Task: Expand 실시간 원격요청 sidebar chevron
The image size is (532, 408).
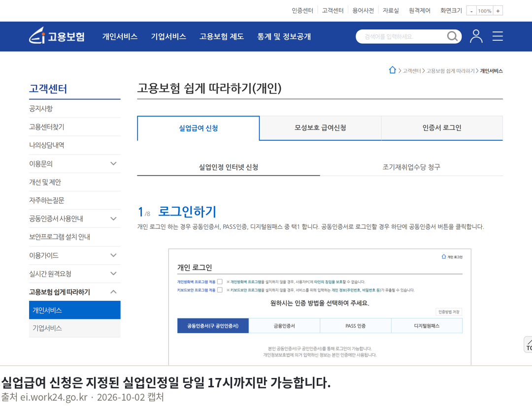Action: click(x=113, y=274)
